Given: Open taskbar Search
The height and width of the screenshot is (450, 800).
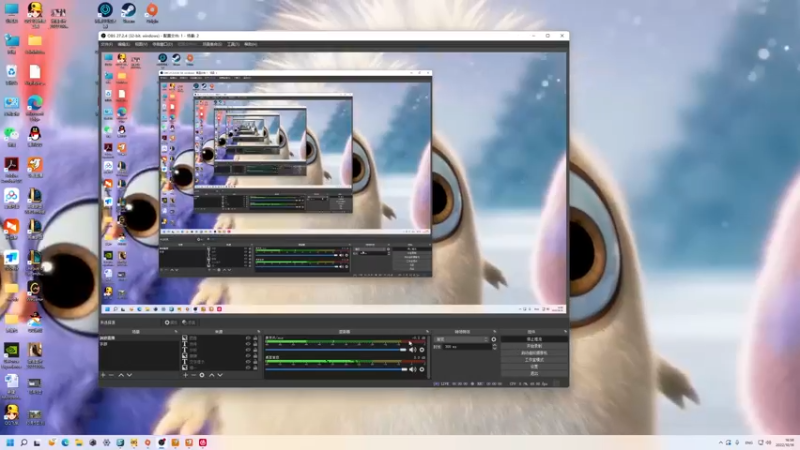Looking at the screenshot, I should [x=23, y=442].
